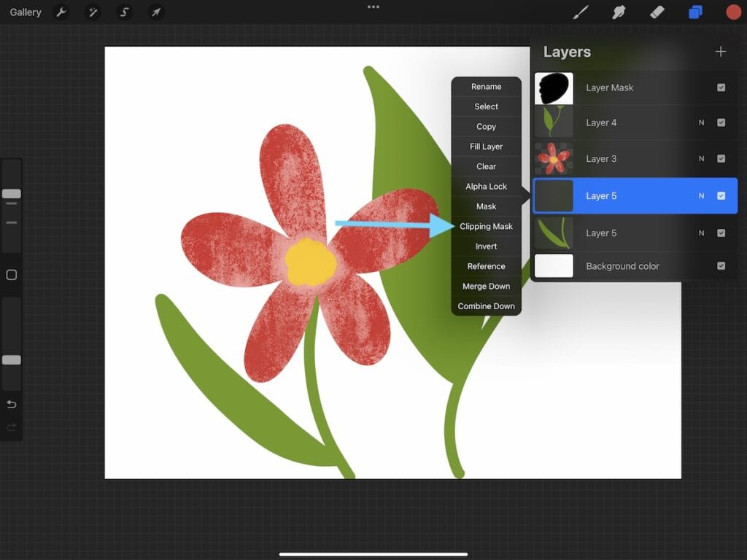Open the red active color swatch
The height and width of the screenshot is (560, 747).
coord(733,12)
